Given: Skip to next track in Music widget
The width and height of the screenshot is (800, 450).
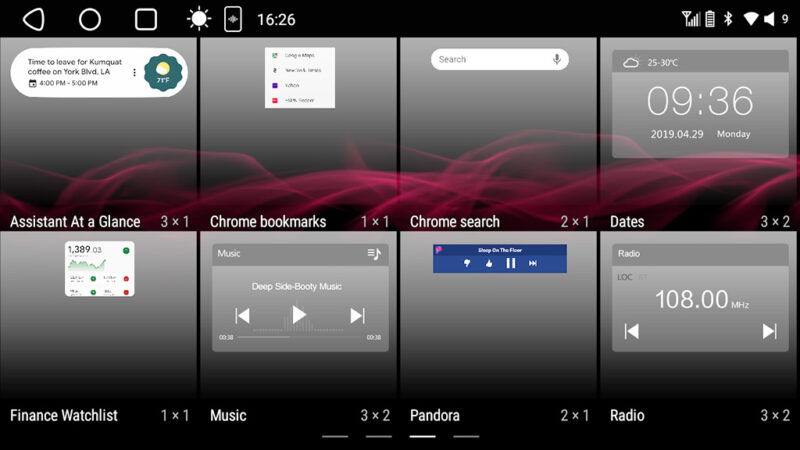Looking at the screenshot, I should [x=357, y=316].
